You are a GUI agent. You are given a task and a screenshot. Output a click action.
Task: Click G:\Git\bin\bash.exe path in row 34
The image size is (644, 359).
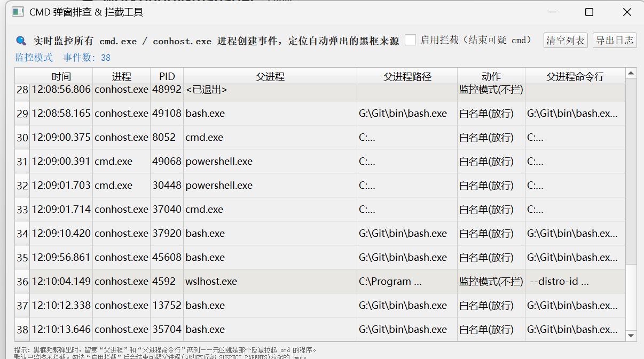[407, 233]
